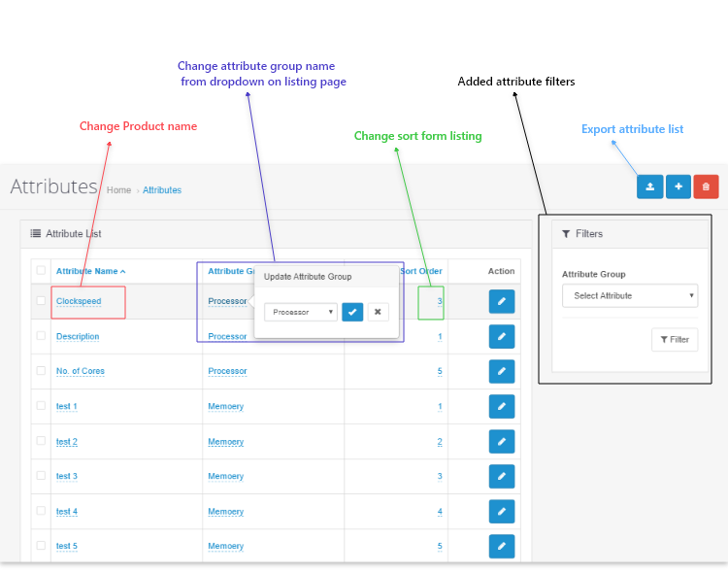Viewport: 728px width, 574px height.
Task: Click sort order 4 in test 4 row
Action: (x=440, y=511)
